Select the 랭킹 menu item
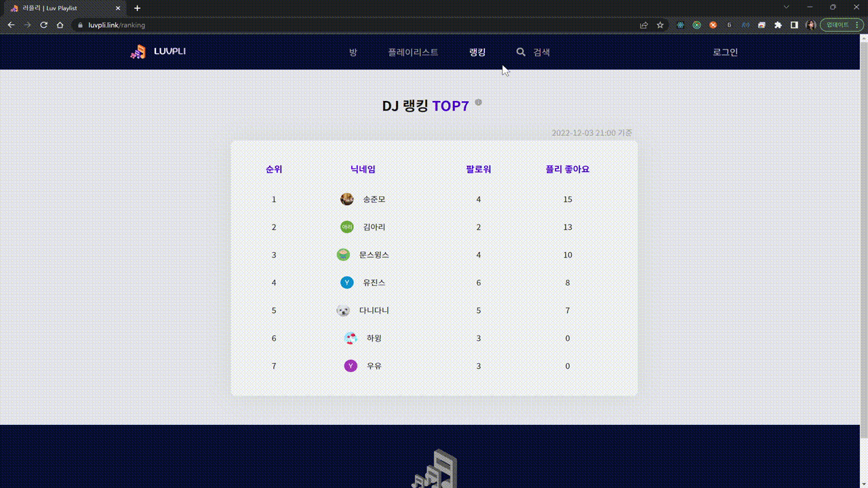868x488 pixels. coord(477,52)
